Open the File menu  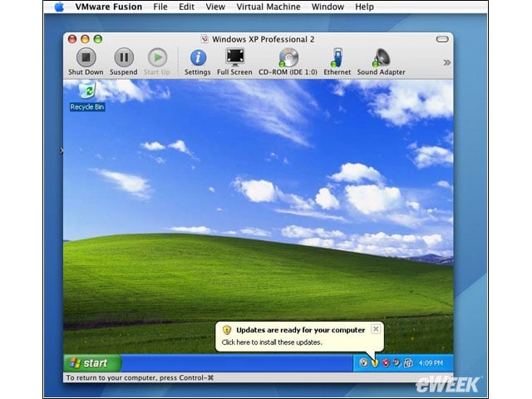160,7
